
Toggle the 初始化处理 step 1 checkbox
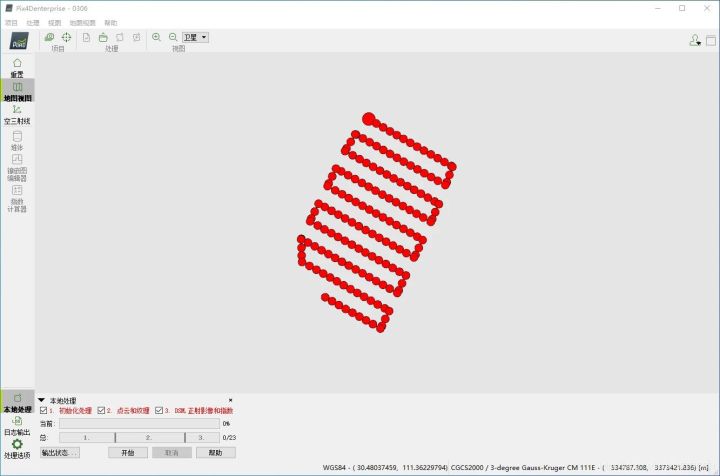tap(43, 410)
